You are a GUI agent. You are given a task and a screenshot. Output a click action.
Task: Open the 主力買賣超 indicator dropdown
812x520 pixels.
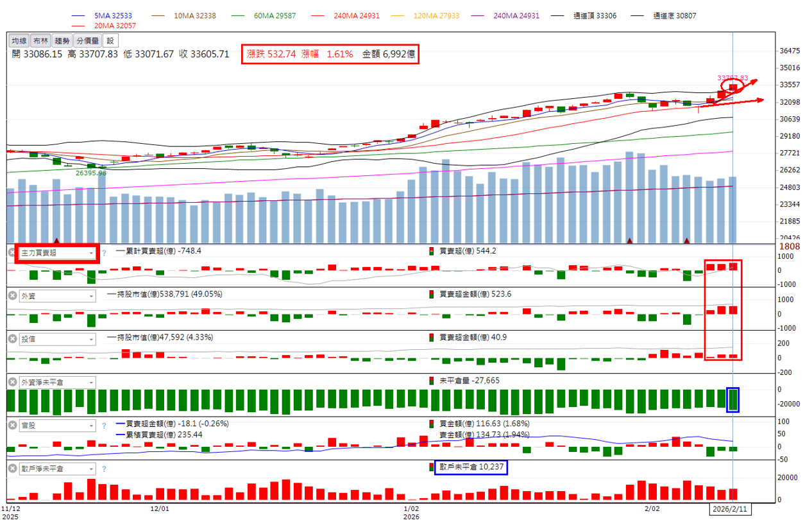coord(91,253)
